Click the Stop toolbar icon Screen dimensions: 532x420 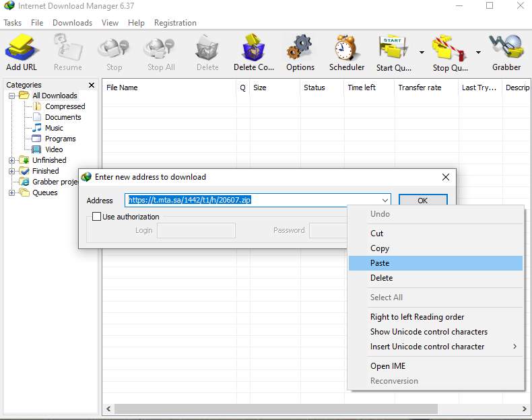114,52
